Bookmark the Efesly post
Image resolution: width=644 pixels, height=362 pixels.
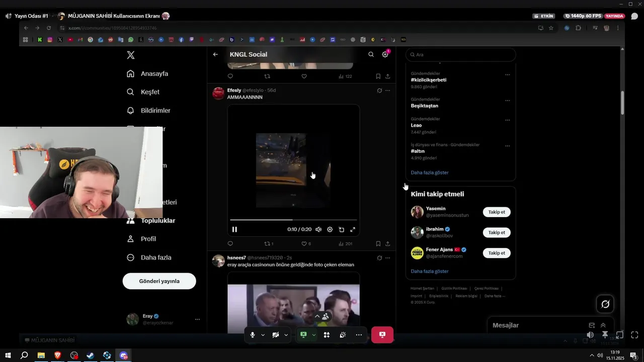coord(378,244)
